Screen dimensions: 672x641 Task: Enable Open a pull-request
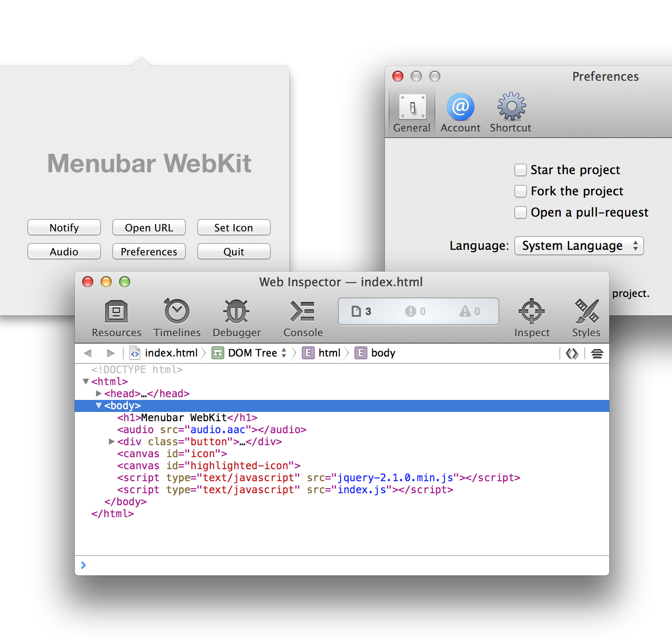[520, 212]
